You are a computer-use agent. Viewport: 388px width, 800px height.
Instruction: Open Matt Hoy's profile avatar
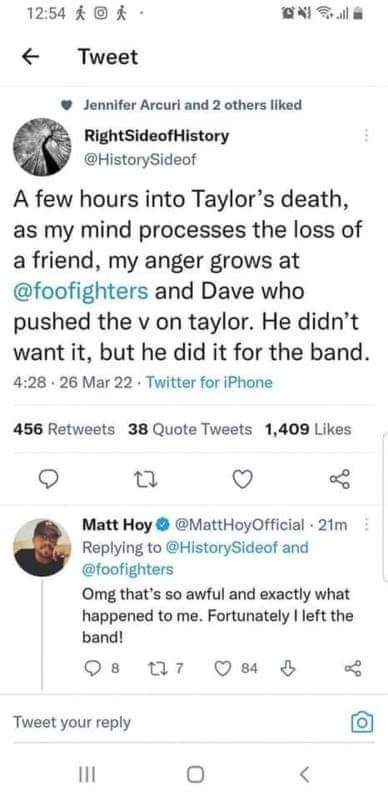(x=42, y=547)
